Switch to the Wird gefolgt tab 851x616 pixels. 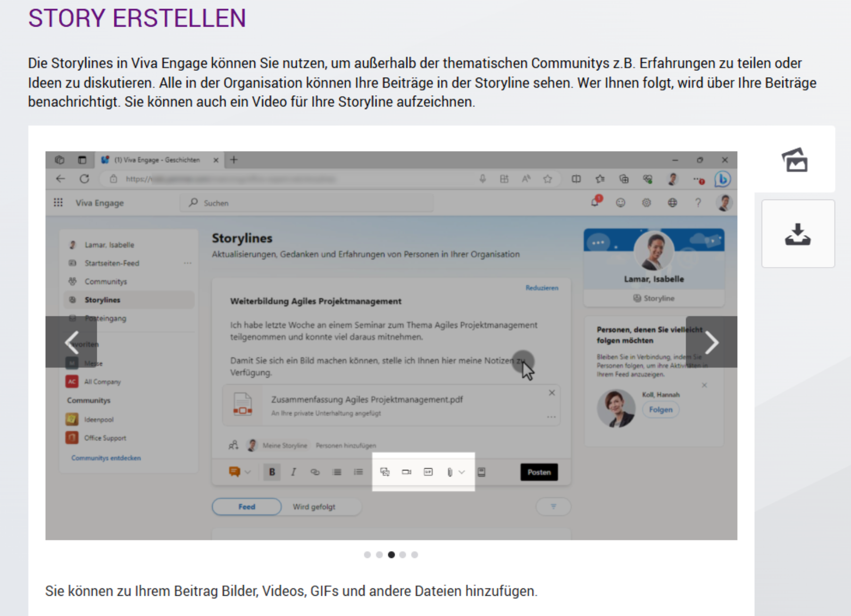click(314, 507)
